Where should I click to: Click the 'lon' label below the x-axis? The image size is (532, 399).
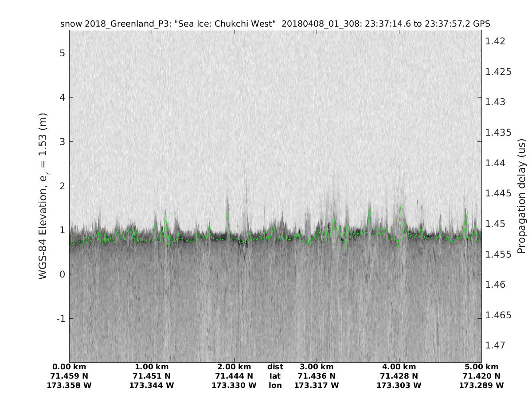pyautogui.click(x=275, y=385)
